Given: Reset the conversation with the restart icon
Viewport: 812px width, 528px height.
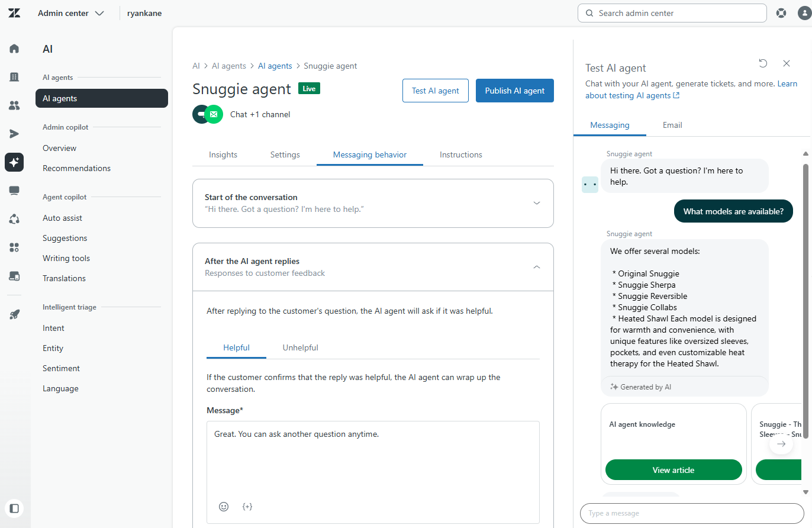Looking at the screenshot, I should pyautogui.click(x=763, y=63).
